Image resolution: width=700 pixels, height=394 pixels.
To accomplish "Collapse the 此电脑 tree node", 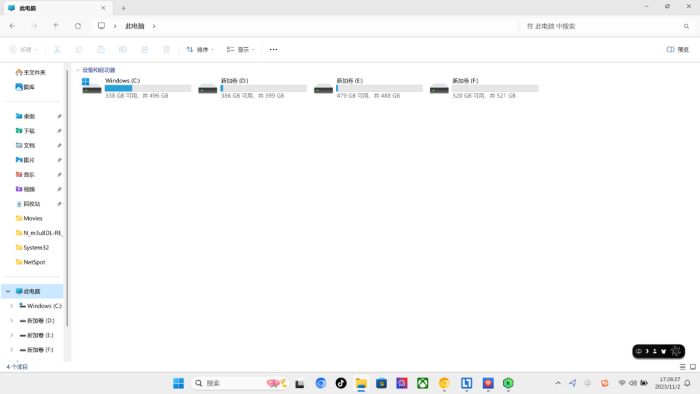I will tap(8, 291).
